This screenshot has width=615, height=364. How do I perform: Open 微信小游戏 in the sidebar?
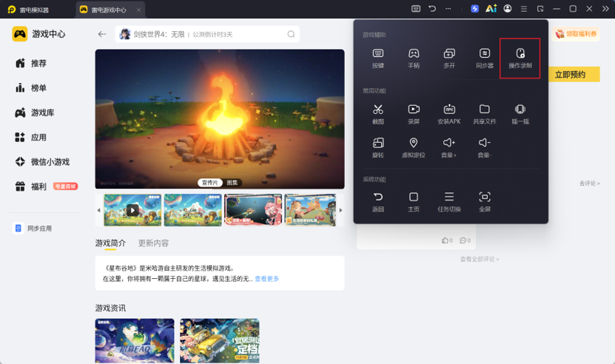[x=42, y=161]
